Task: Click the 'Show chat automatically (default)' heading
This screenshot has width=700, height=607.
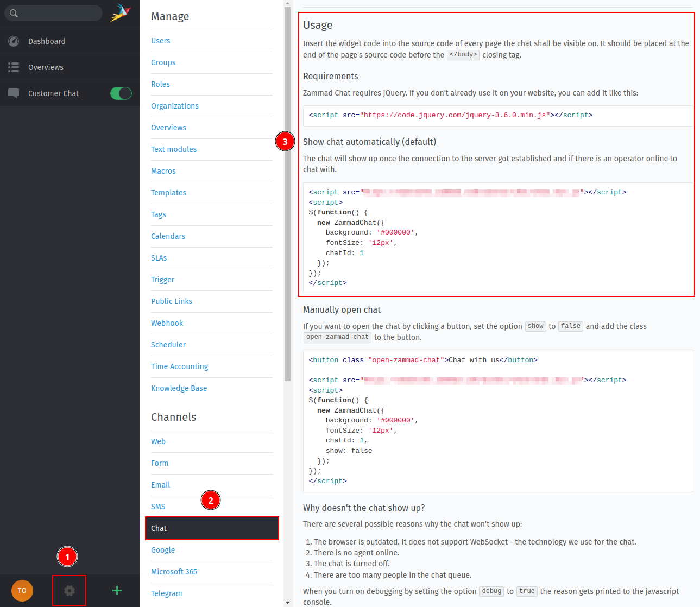Action: pos(370,142)
